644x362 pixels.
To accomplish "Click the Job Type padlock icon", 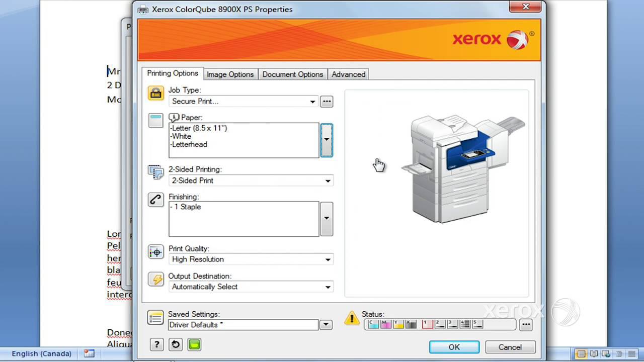I will [156, 93].
